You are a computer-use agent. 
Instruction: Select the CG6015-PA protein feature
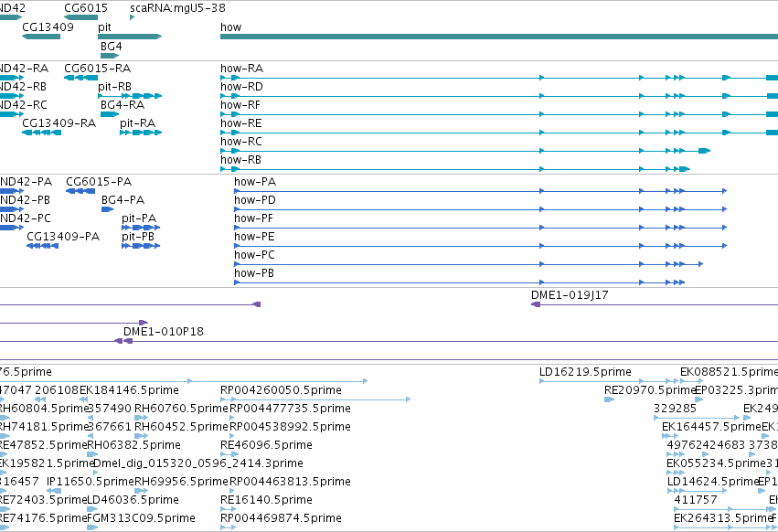tap(80, 191)
